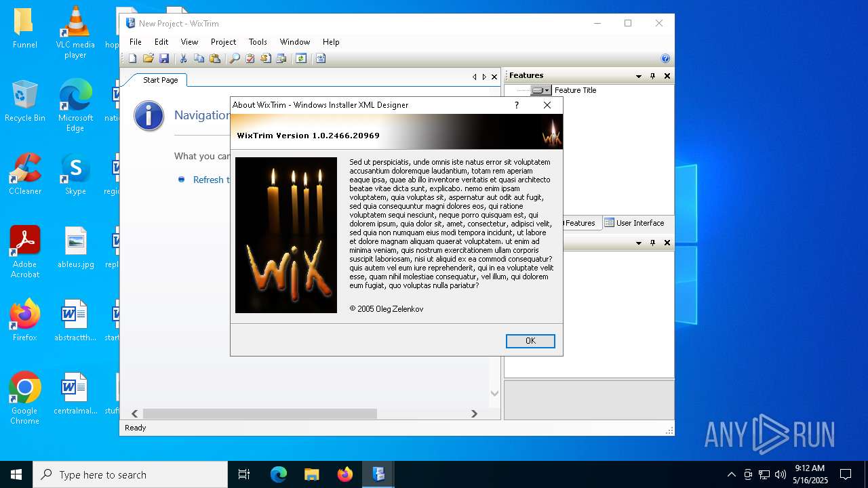Click the Open folder toolbar icon

pos(149,59)
